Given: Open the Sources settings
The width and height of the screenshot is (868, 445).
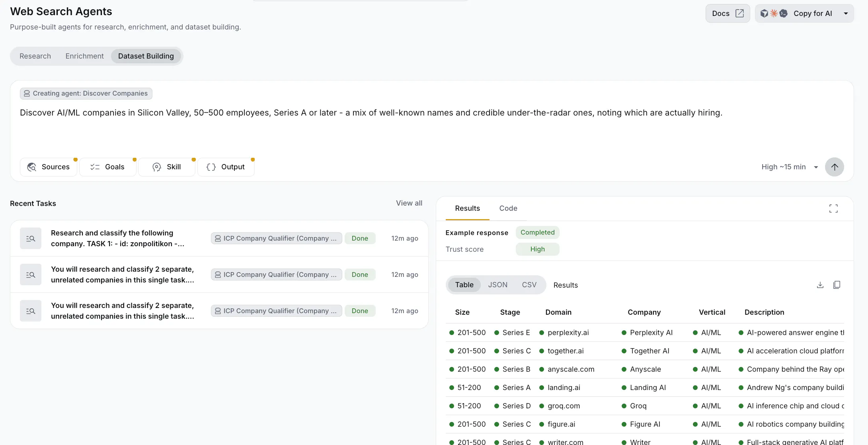Looking at the screenshot, I should pos(48,167).
